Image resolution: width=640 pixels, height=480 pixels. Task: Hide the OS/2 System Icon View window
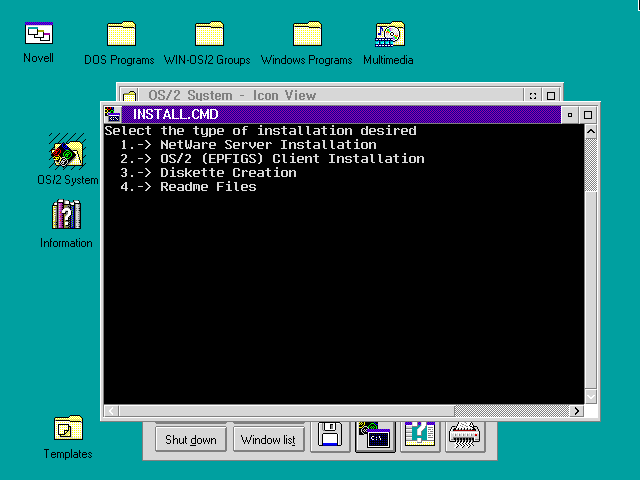(533, 96)
